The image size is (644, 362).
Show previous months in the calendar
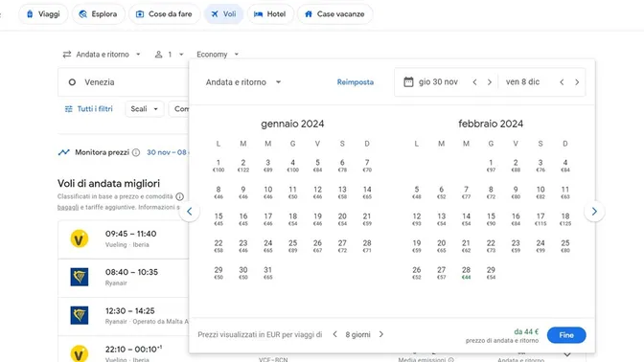point(190,212)
